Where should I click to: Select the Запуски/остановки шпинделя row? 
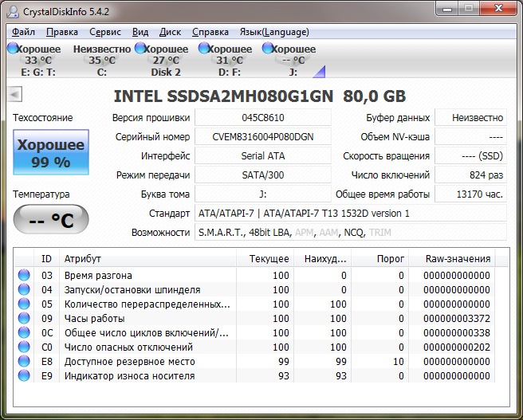(x=255, y=289)
